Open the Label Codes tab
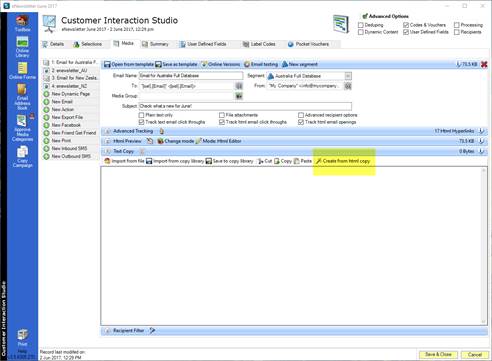 259,44
